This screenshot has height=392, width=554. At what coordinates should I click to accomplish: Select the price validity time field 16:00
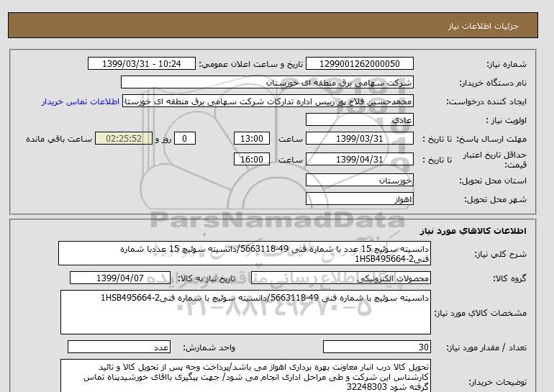click(255, 160)
